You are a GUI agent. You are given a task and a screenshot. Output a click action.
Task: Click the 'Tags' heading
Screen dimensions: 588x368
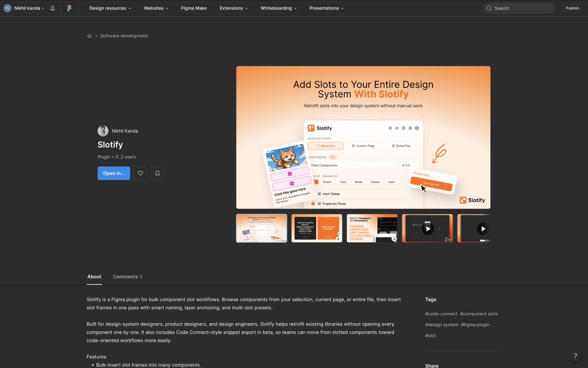(x=431, y=299)
